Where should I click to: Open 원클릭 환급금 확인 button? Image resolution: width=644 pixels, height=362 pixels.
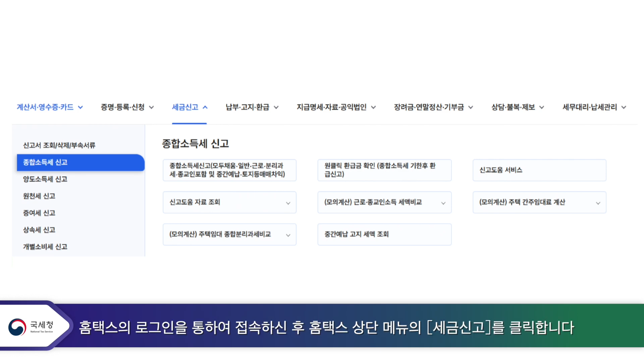(x=384, y=170)
